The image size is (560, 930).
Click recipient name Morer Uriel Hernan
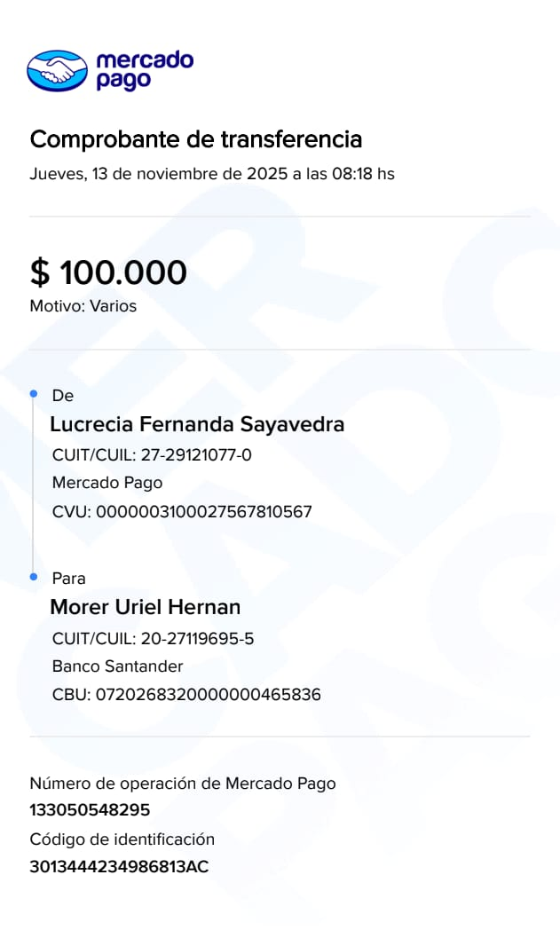pyautogui.click(x=146, y=607)
